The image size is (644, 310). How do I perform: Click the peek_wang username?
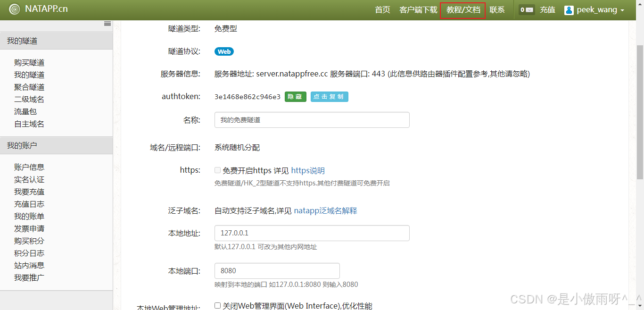[x=597, y=10]
